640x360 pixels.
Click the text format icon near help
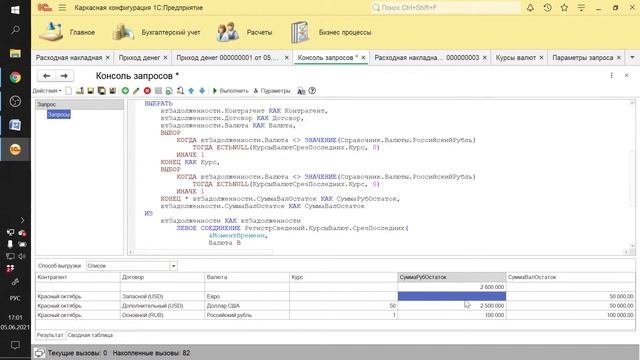(x=301, y=91)
